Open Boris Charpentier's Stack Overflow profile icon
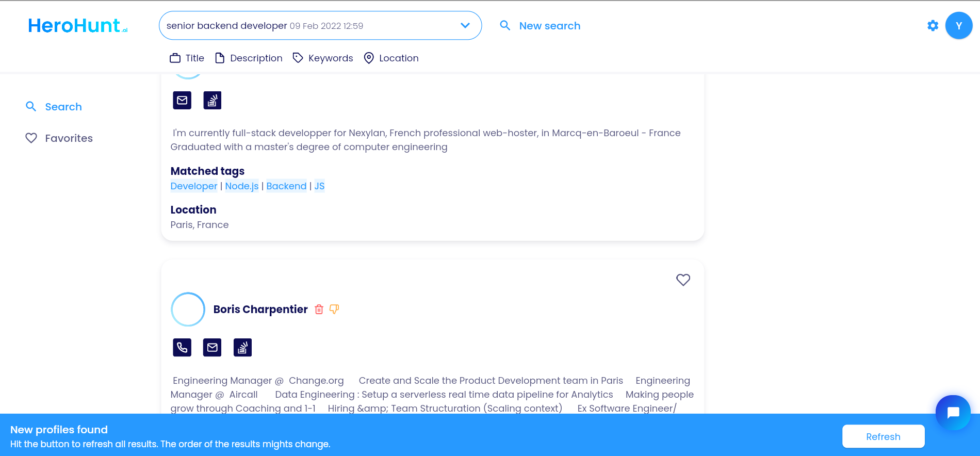 coord(242,348)
